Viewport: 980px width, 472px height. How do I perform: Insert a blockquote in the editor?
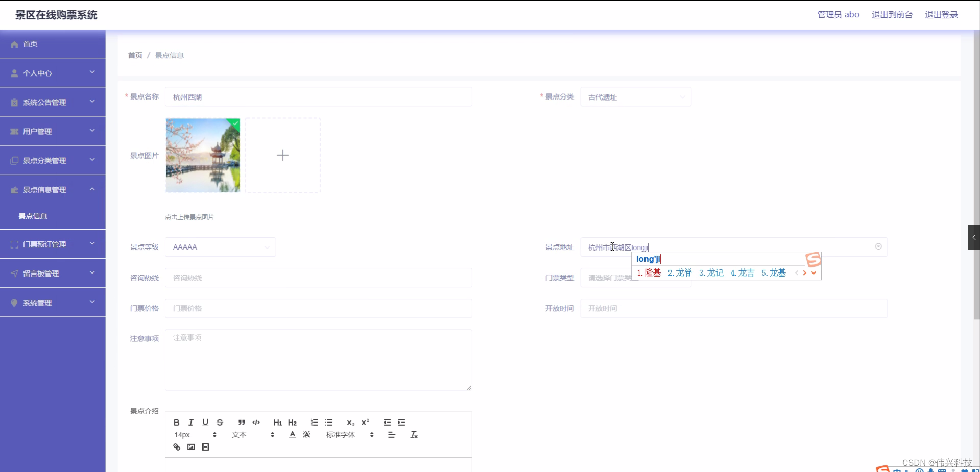(242, 423)
